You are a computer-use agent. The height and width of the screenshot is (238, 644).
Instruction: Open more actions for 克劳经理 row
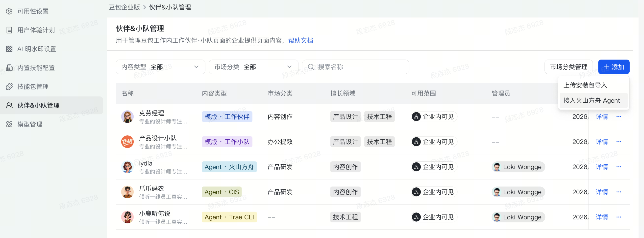[619, 117]
